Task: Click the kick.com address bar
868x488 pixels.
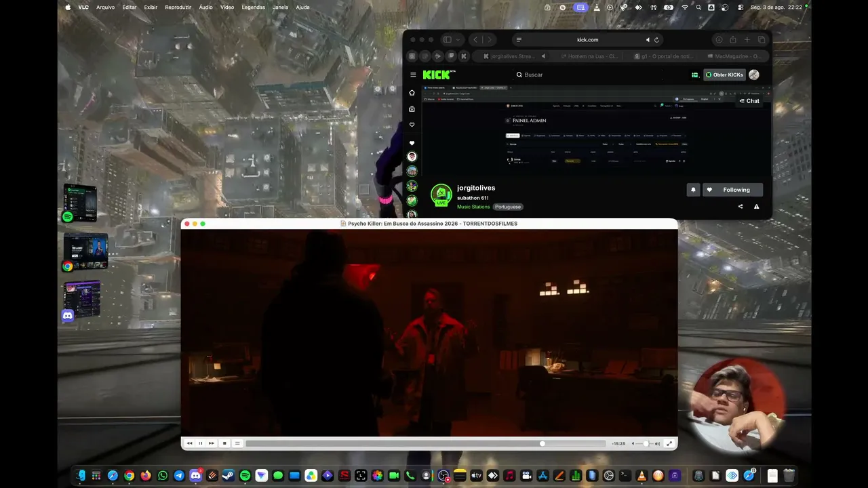Action: [x=587, y=40]
